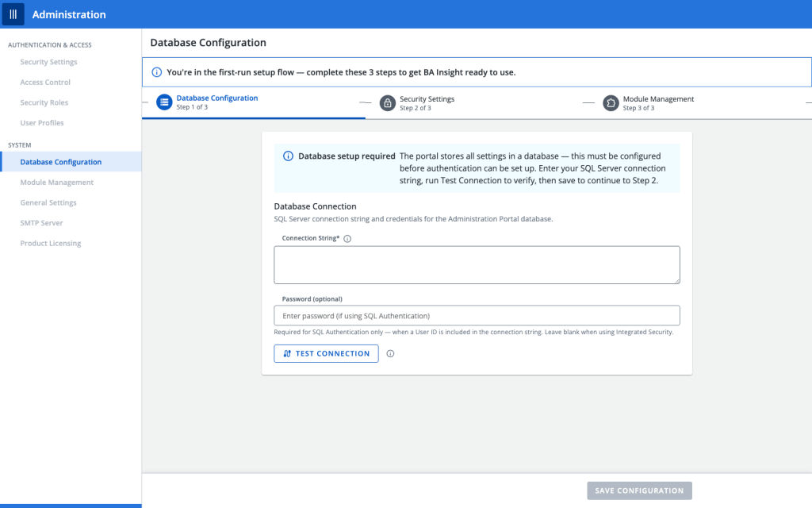Click the Test Connection button
Image resolution: width=812 pixels, height=508 pixels.
click(326, 353)
